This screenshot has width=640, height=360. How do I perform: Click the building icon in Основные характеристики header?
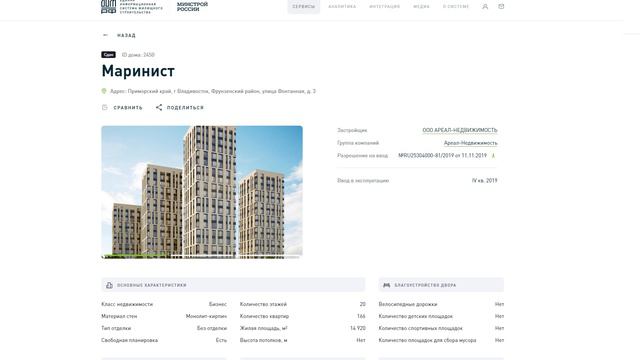pos(109,285)
